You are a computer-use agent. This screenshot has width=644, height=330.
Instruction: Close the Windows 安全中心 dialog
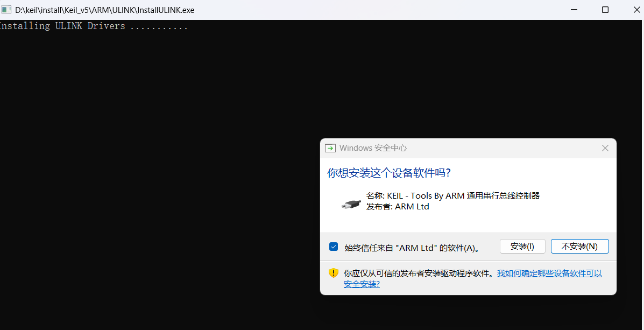[605, 148]
